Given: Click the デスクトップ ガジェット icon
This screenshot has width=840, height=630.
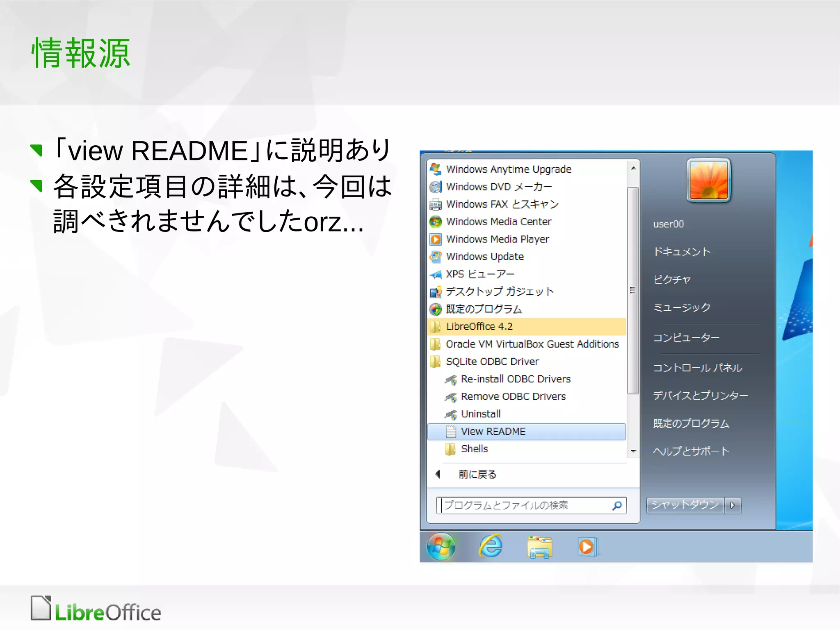Looking at the screenshot, I should pyautogui.click(x=435, y=292).
